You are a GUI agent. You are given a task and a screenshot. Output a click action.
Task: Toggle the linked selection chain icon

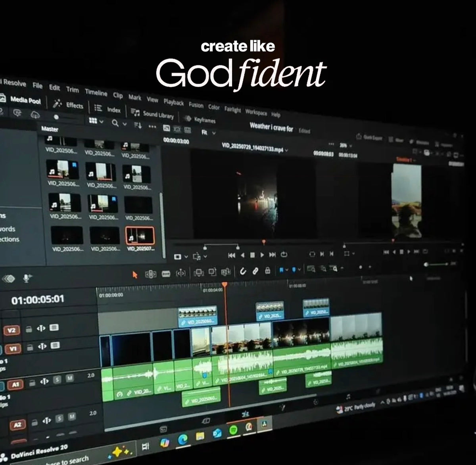pyautogui.click(x=255, y=271)
